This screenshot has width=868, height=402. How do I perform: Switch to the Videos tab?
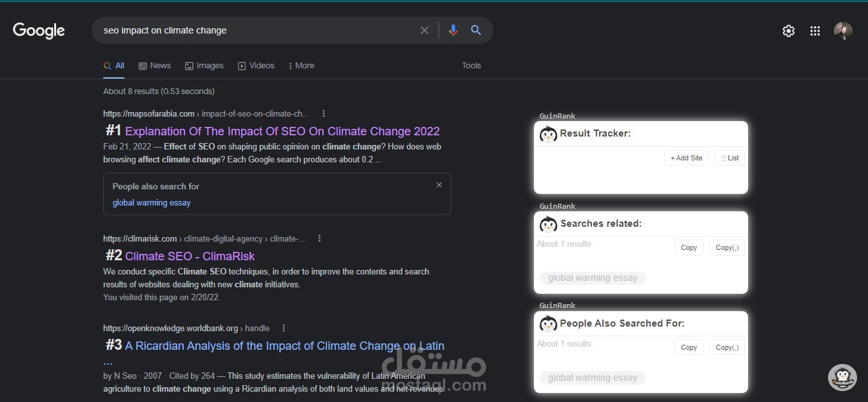256,66
